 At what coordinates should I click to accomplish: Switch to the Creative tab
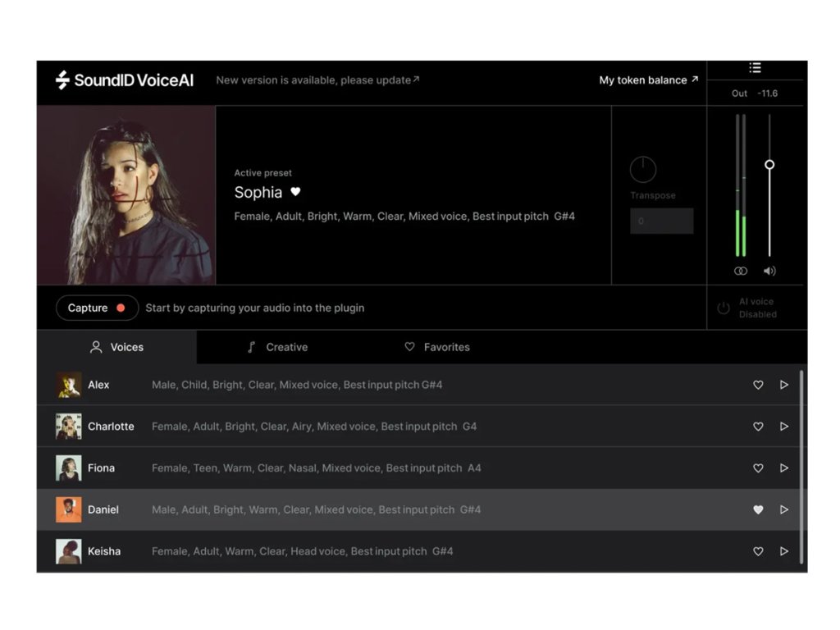[x=277, y=347]
